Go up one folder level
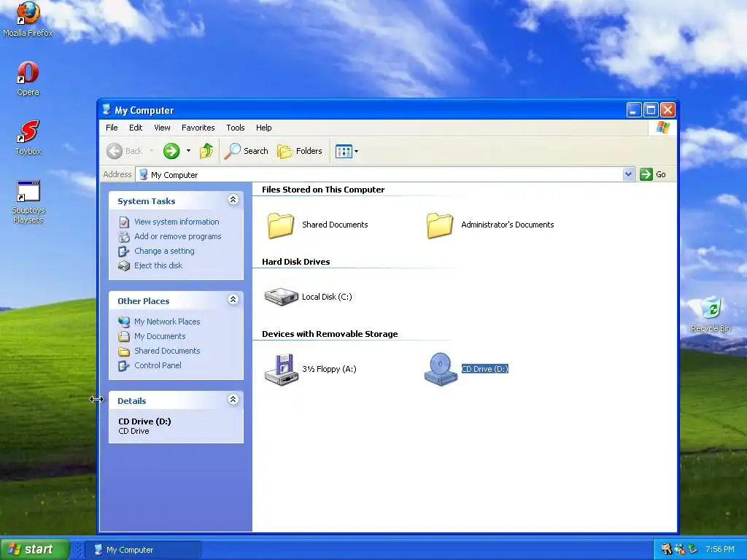This screenshot has width=747, height=560. (206, 151)
